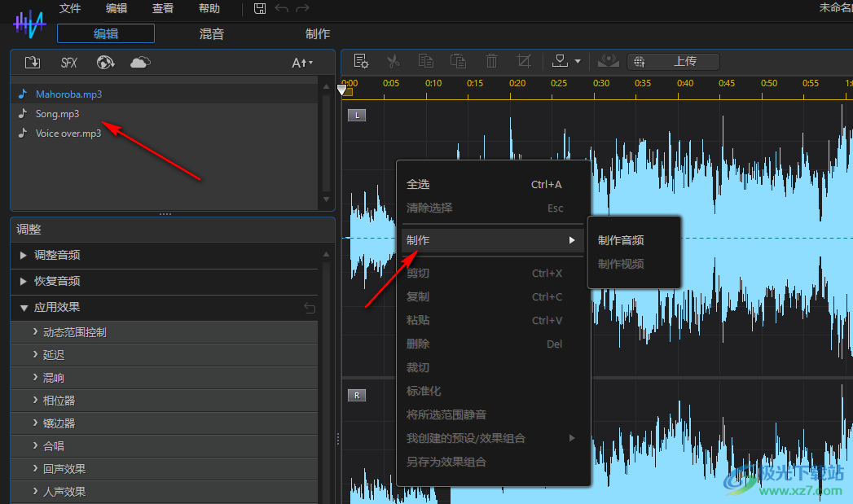Click the delete trash icon
This screenshot has height=504, width=853.
[x=491, y=60]
